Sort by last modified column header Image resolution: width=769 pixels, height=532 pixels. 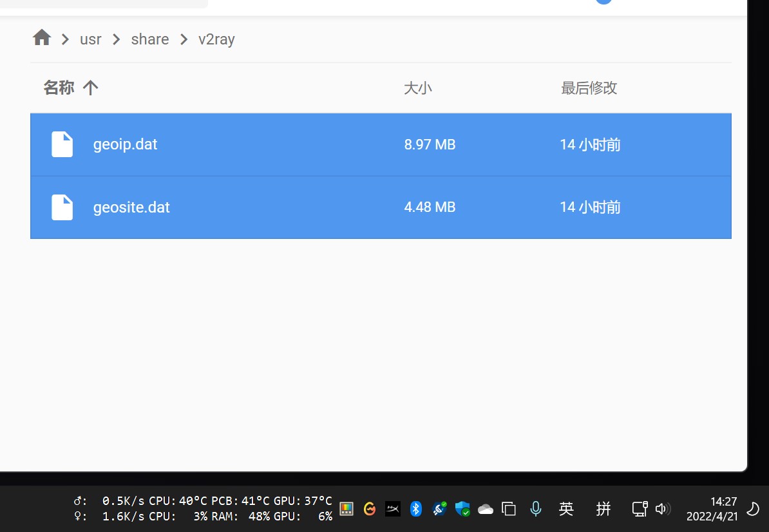(x=589, y=88)
